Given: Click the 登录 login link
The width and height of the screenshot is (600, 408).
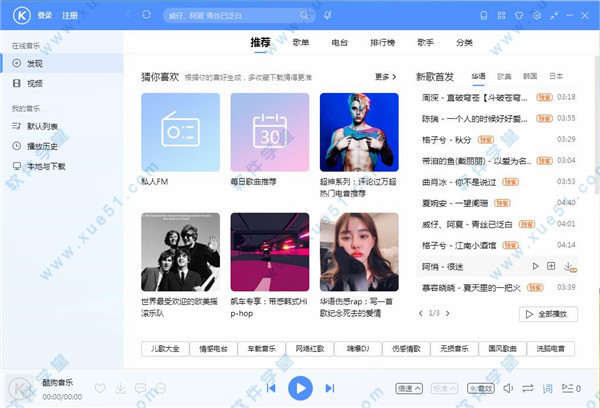Looking at the screenshot, I should tap(45, 15).
